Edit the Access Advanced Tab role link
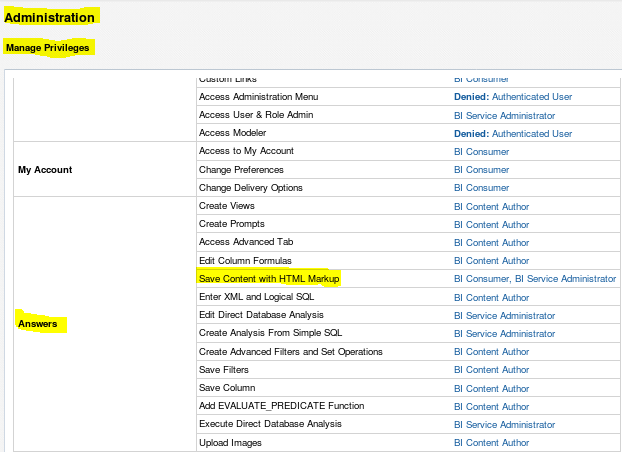Screen dimensions: 622x452 (x=491, y=242)
